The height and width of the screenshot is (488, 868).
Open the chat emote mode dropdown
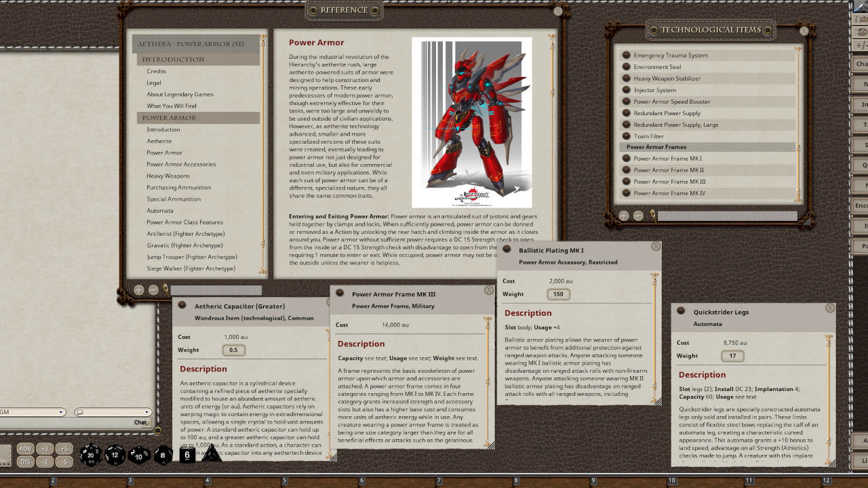146,412
